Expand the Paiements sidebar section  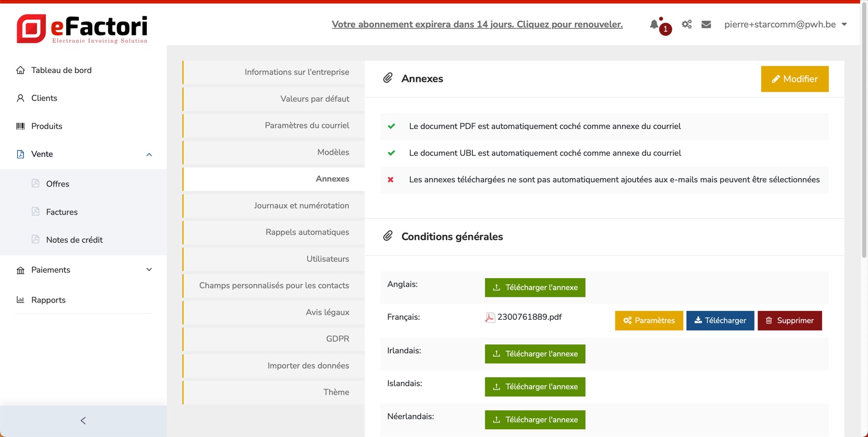click(x=149, y=270)
